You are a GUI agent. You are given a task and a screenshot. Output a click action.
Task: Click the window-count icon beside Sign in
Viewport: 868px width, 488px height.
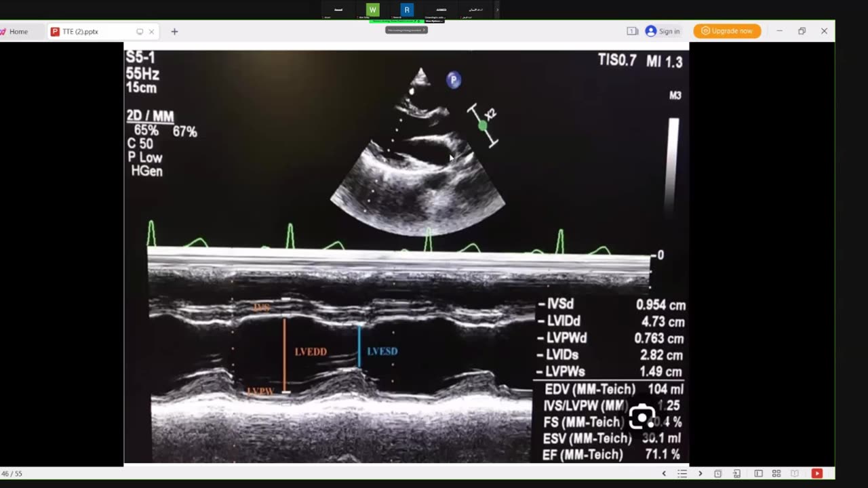click(632, 31)
